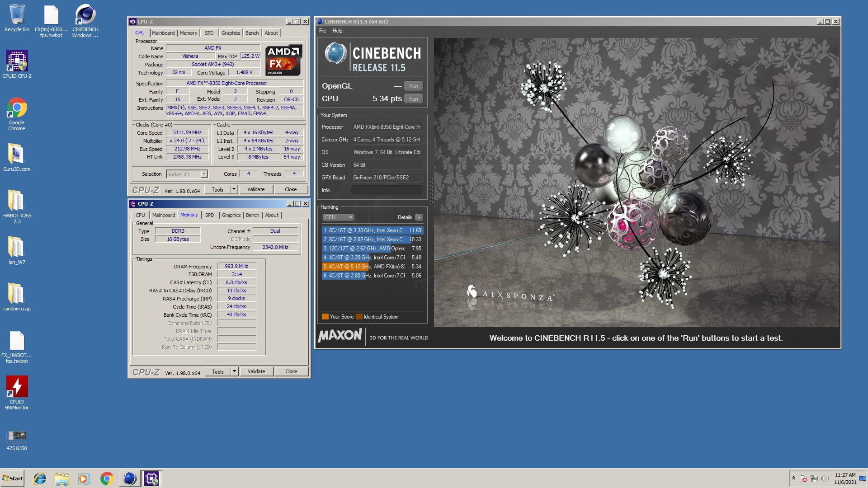The height and width of the screenshot is (488, 868).
Task: Open the random crap folder
Action: [x=17, y=296]
